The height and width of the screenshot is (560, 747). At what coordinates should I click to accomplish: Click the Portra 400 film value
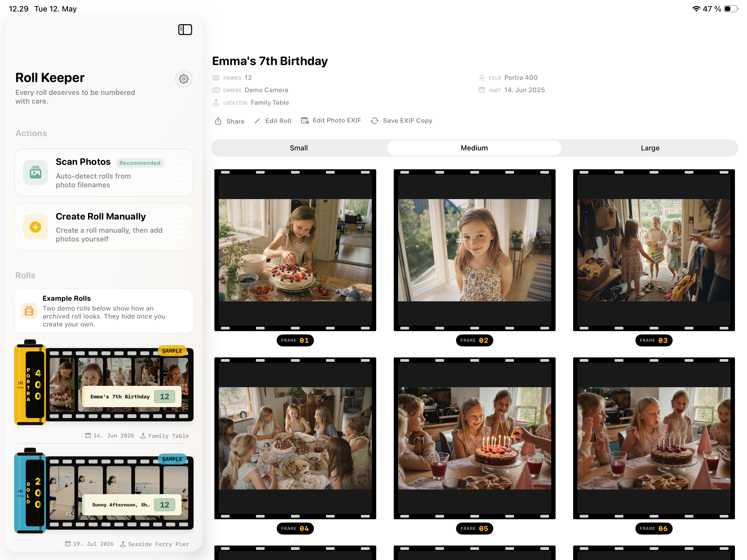pyautogui.click(x=521, y=78)
